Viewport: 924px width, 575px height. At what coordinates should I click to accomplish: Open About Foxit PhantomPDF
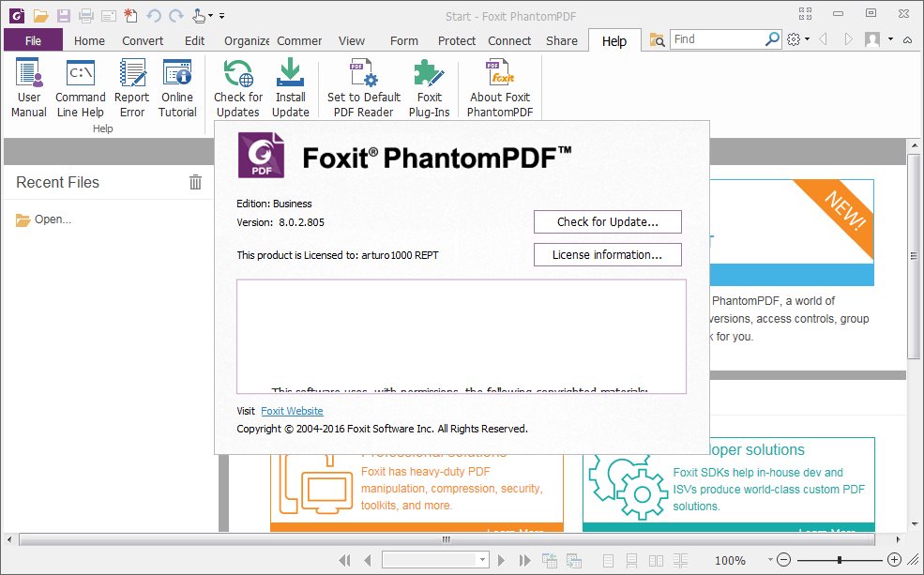coord(500,88)
